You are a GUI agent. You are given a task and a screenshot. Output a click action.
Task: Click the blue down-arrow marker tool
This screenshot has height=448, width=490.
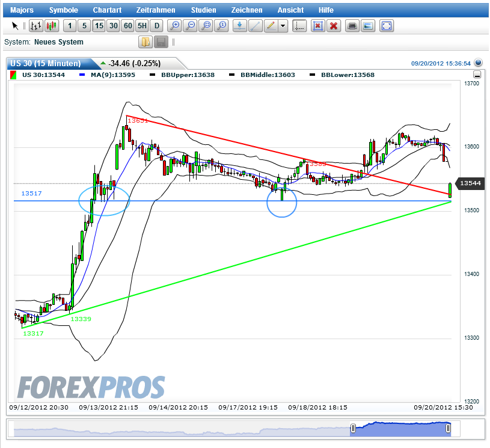click(x=240, y=26)
